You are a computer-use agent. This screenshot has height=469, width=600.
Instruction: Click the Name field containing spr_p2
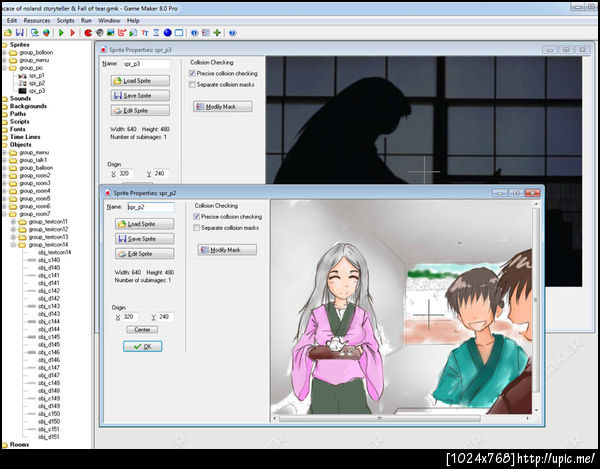click(150, 207)
